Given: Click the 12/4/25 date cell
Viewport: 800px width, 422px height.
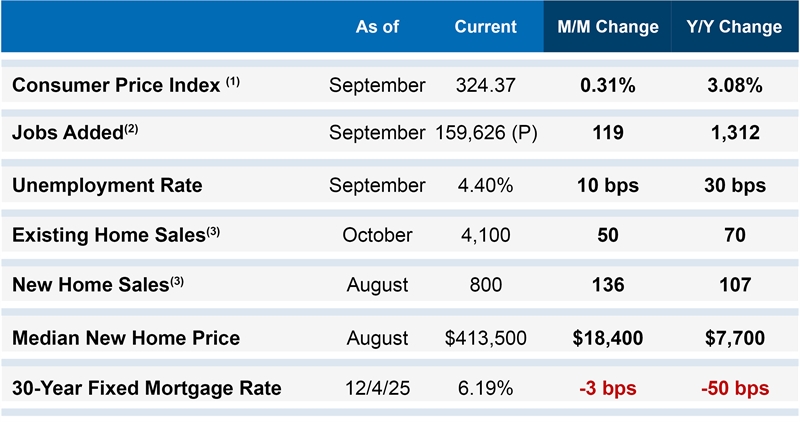Looking at the screenshot, I should point(377,388).
